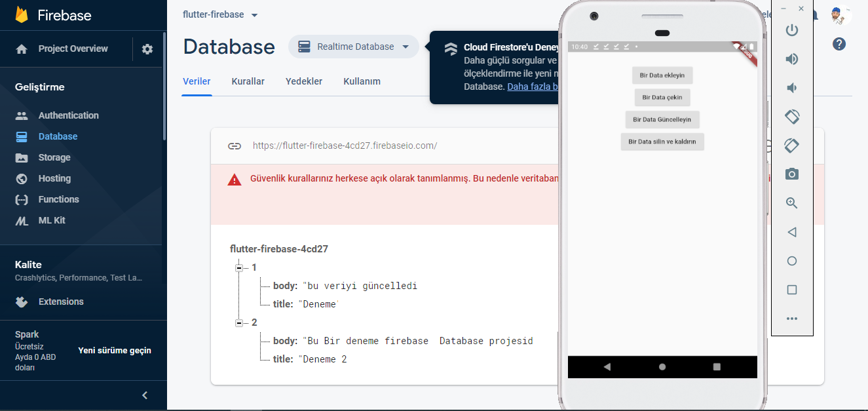Tap Bir Data ekleyin button
868x411 pixels.
[x=662, y=75]
